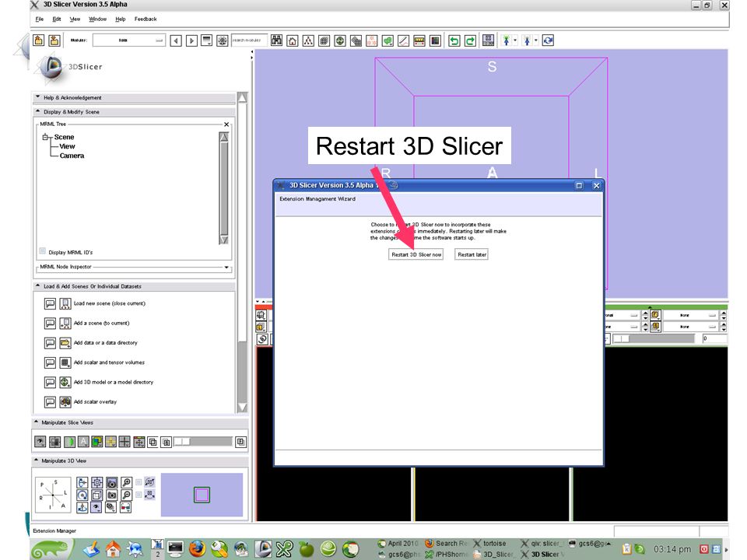Click the 3D view navigation thumbnail
Image resolution: width=747 pixels, height=560 pixels.
tap(202, 495)
